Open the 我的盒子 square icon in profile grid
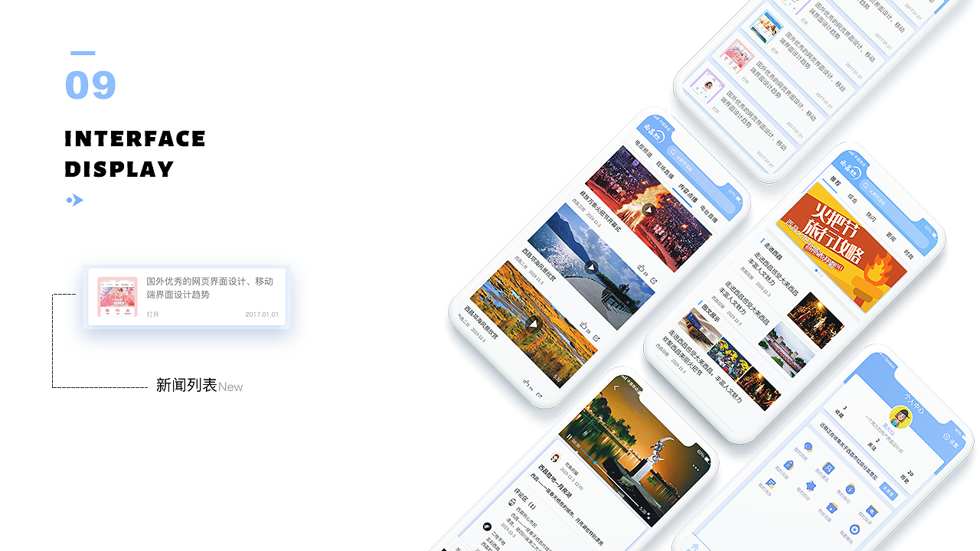Image resolution: width=980 pixels, height=551 pixels. coord(872,510)
